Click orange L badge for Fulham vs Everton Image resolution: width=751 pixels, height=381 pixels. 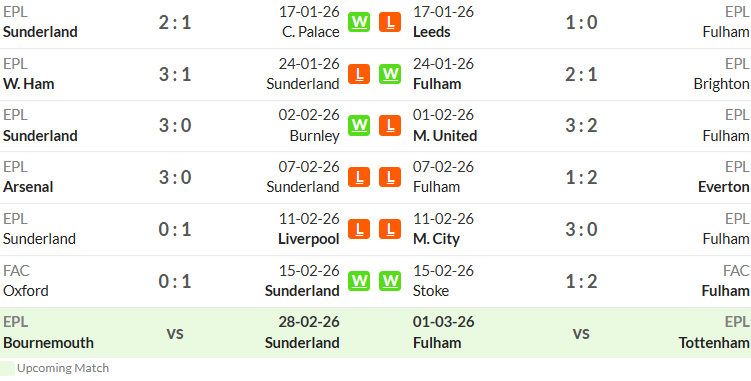click(x=390, y=177)
